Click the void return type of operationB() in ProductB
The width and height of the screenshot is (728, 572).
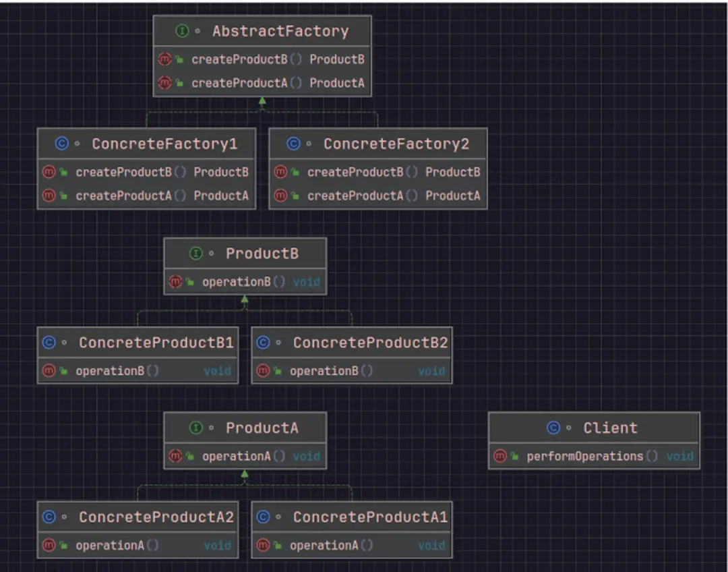(x=306, y=283)
